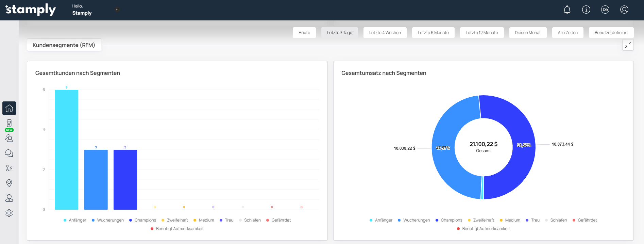Select the Letzte 7 Tage filter

coord(339,33)
